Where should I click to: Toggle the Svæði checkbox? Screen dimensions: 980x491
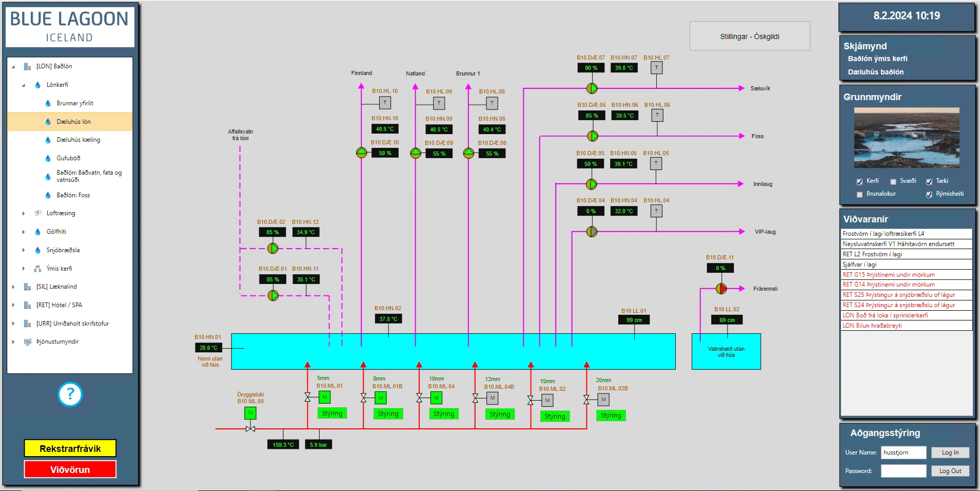893,181
